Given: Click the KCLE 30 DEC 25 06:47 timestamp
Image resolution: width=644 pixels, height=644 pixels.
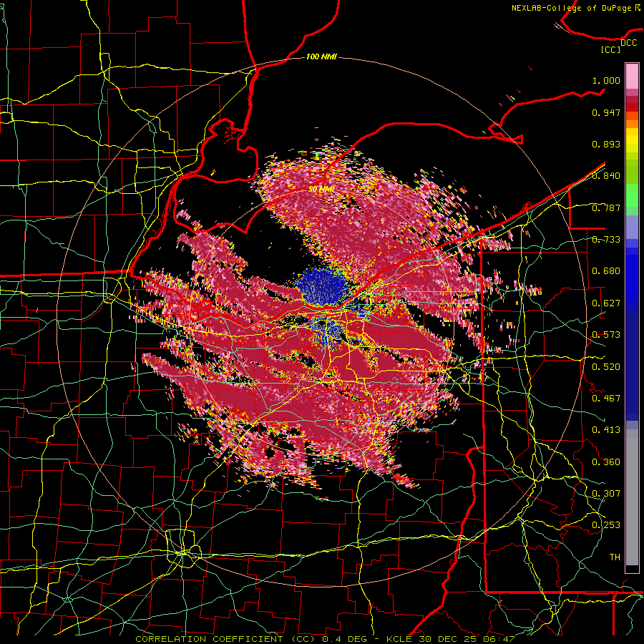Looking at the screenshot, I should coord(451,639).
